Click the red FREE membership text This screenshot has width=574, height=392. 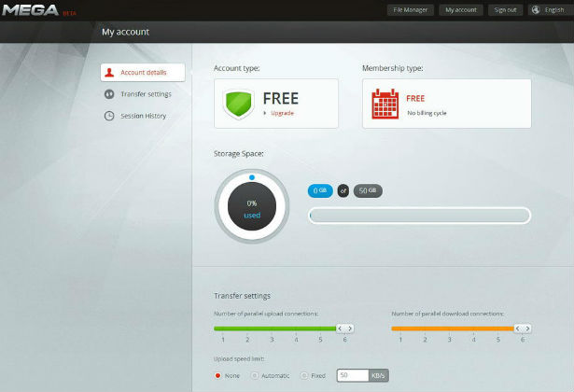coord(415,98)
